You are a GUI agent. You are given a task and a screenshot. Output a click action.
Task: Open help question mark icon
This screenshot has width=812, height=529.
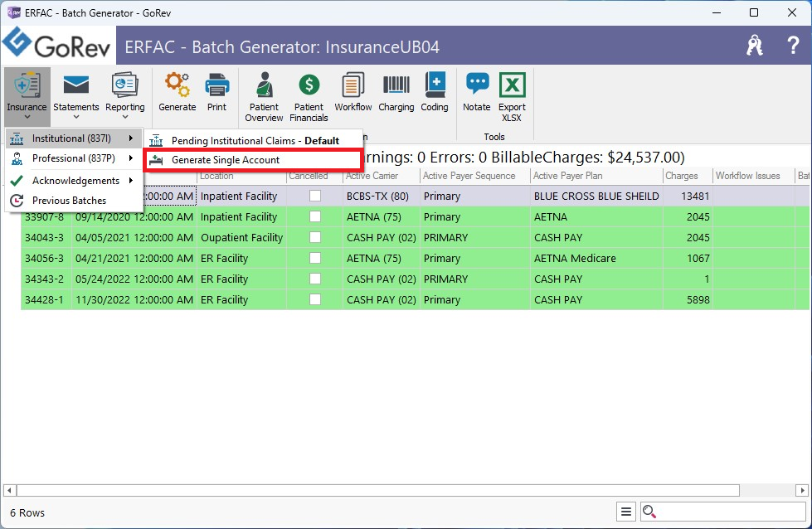coord(793,46)
